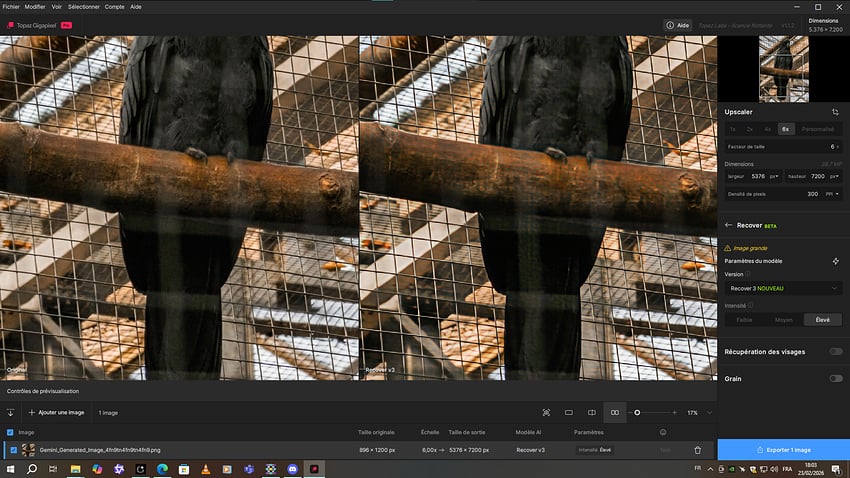Screen dimensions: 850x478
Task: Delete the image with the trash icon
Action: coord(697,451)
